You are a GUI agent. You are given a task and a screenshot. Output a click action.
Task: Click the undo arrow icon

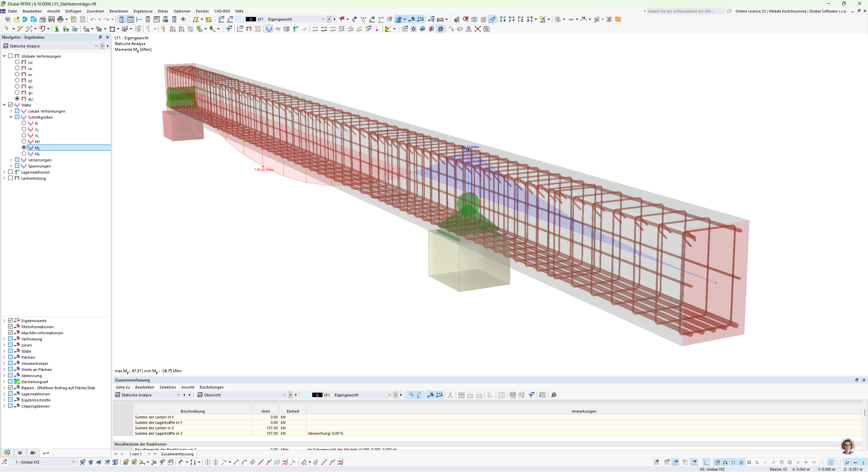[93, 19]
